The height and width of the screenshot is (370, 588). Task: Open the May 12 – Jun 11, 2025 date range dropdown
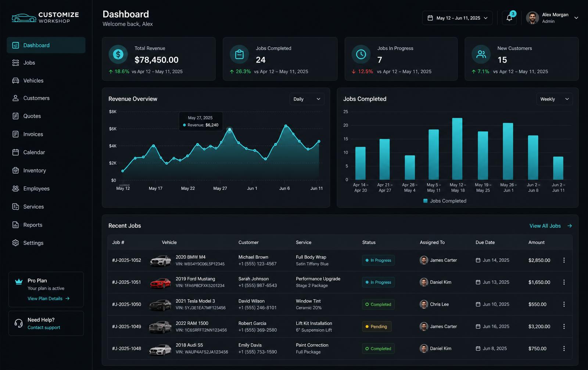tap(457, 18)
